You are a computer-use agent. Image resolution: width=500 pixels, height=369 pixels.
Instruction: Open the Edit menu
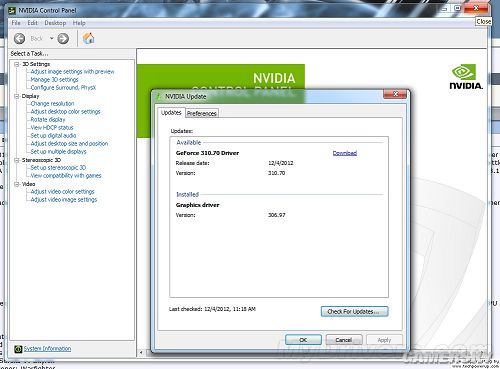[32, 23]
